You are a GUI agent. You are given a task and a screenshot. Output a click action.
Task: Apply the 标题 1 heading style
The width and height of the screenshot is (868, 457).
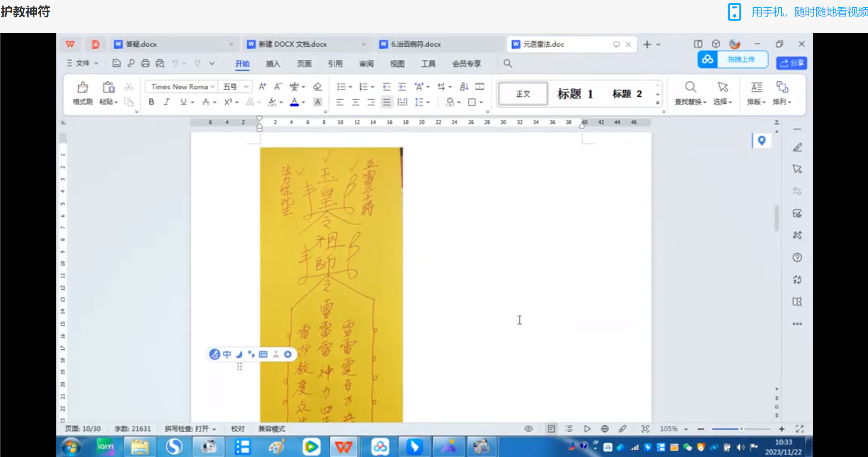(x=575, y=94)
